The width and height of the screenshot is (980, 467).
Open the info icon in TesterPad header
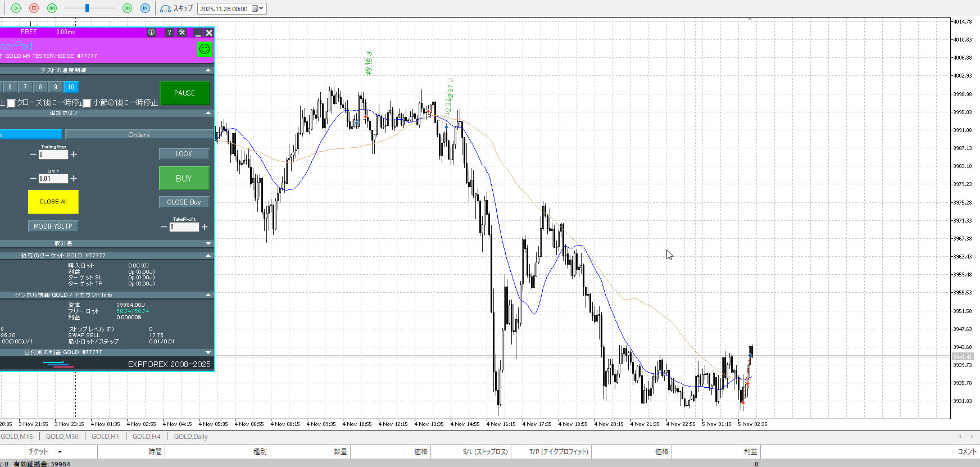click(151, 33)
